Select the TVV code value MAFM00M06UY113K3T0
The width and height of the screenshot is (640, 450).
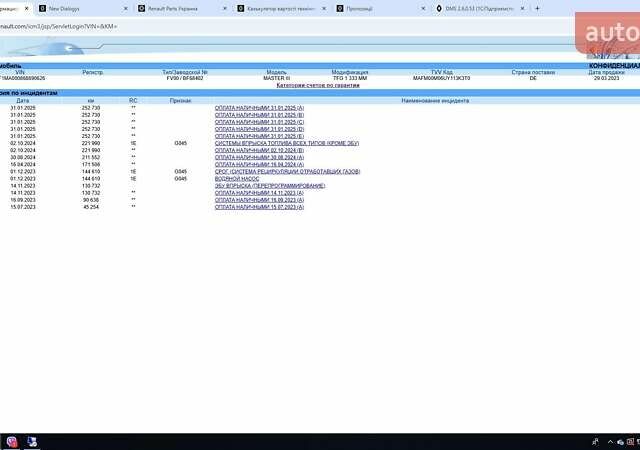pyautogui.click(x=441, y=78)
